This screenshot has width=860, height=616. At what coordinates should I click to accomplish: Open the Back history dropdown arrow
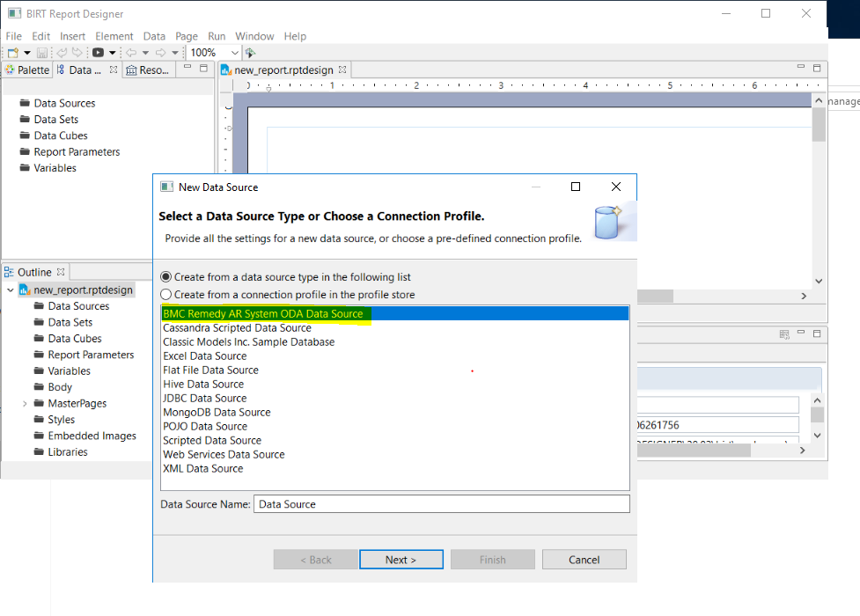tap(145, 53)
